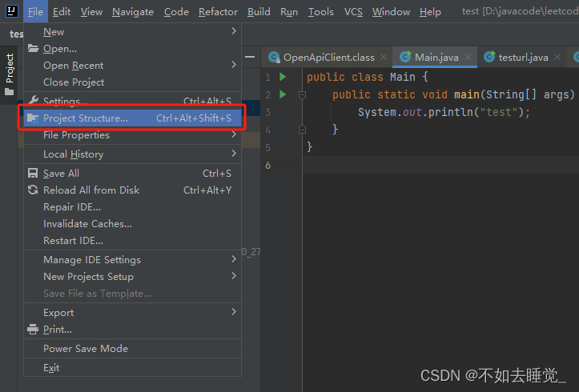Viewport: 579px width, 392px height.
Task: Choose Project Structure... menu entry
Action: (x=132, y=118)
